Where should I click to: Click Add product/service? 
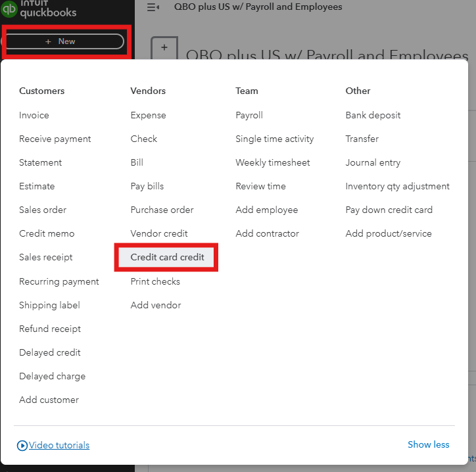[389, 234]
